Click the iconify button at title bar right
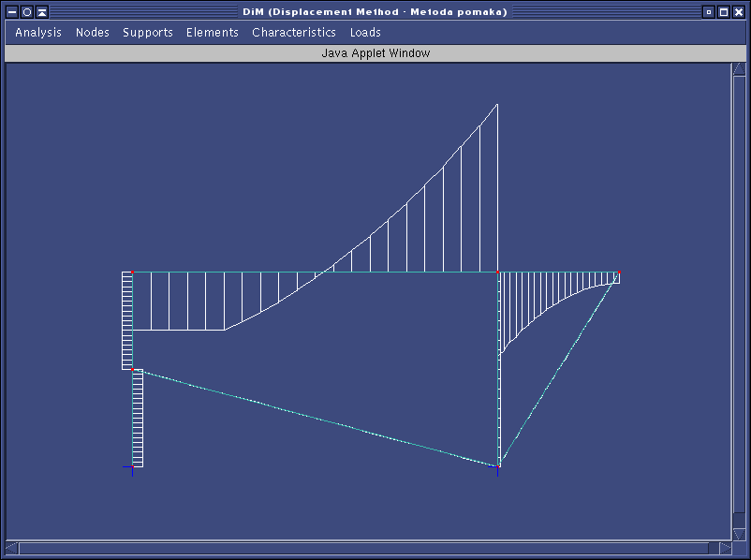This screenshot has width=751, height=560. pos(709,12)
